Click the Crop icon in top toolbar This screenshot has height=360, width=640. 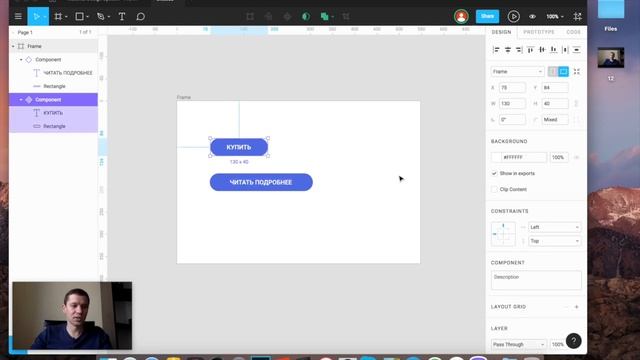(346, 16)
